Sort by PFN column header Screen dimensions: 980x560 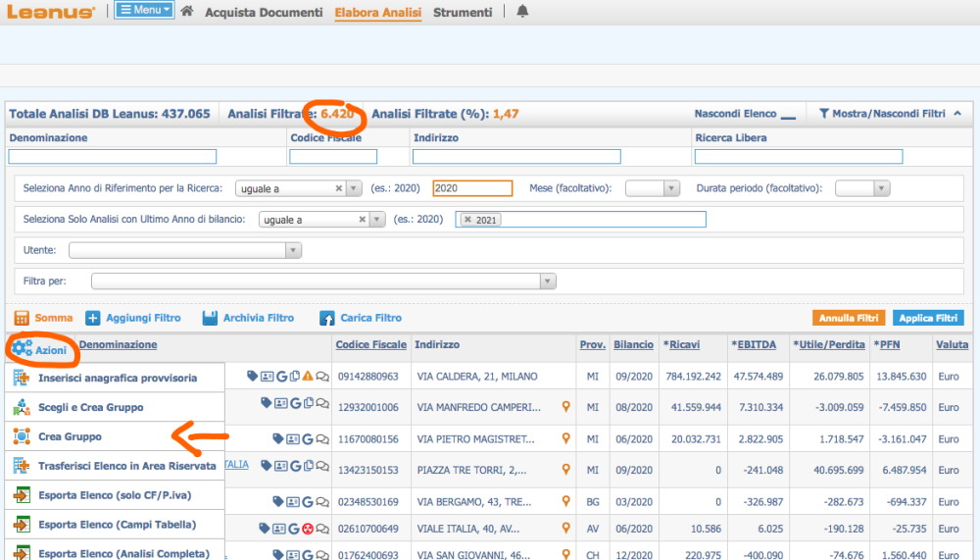click(887, 345)
